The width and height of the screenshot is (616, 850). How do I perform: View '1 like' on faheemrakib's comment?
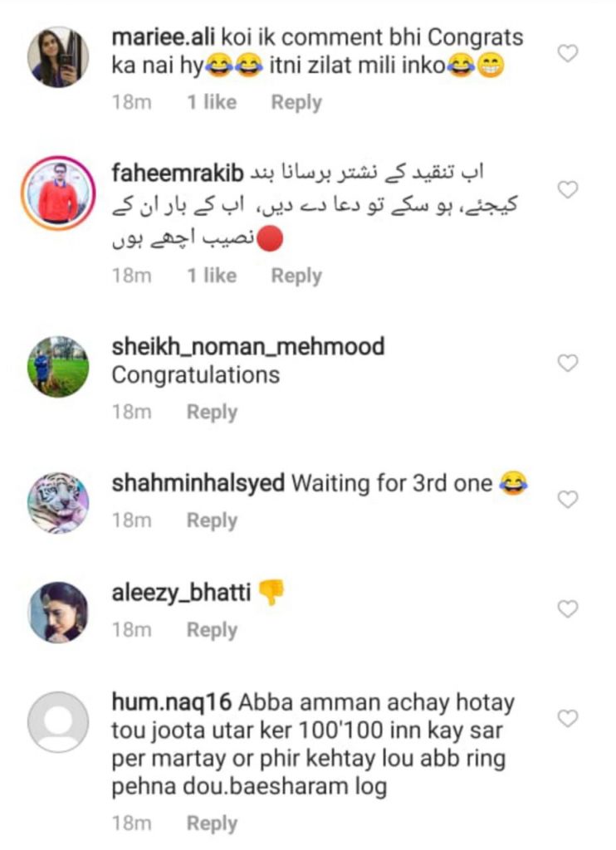coord(212,276)
